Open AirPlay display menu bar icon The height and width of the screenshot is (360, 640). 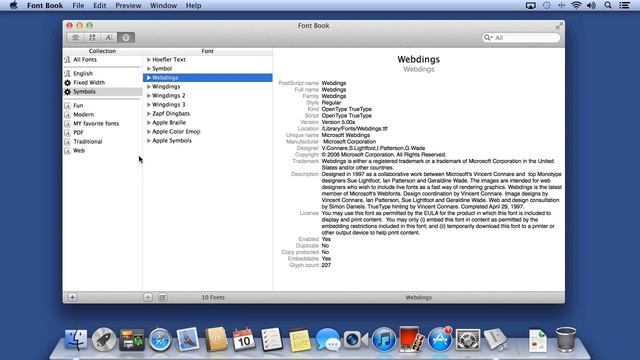(x=531, y=5)
